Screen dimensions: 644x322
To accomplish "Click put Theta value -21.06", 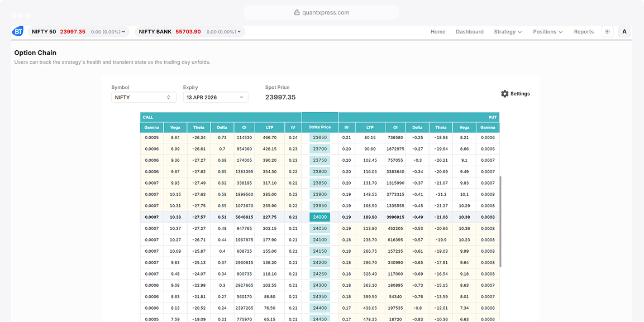I will (441, 217).
